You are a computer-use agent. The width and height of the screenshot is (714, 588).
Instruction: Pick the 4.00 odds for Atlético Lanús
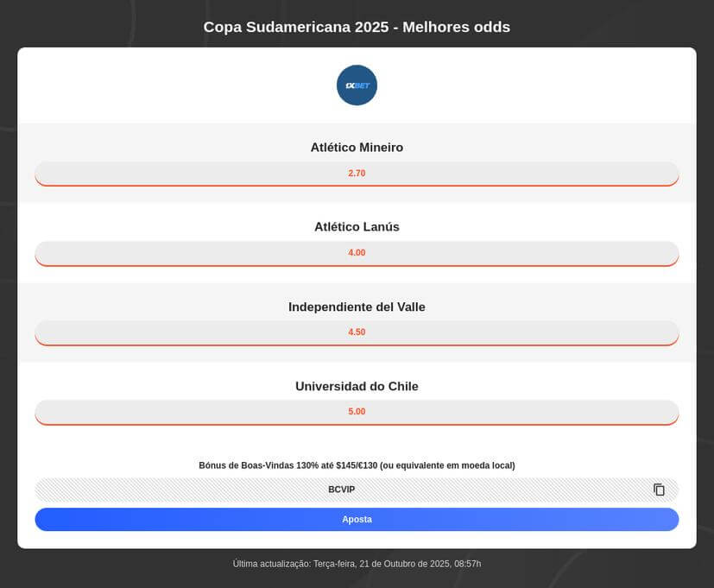pos(357,253)
